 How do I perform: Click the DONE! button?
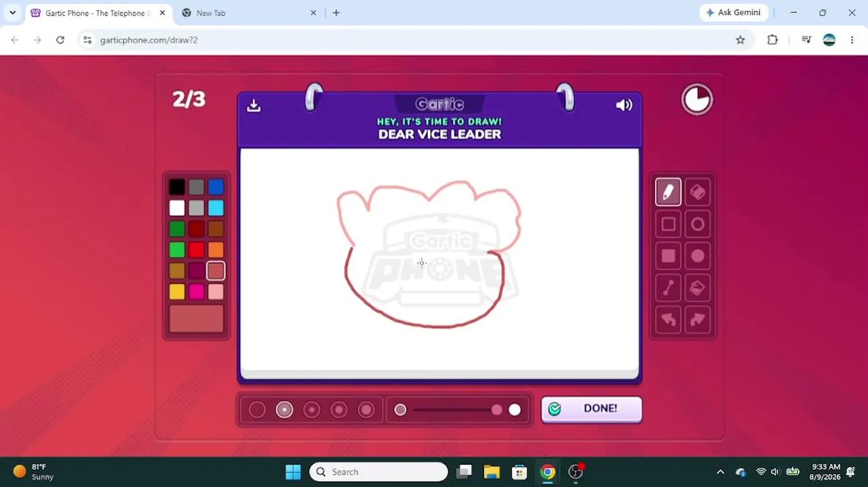click(x=592, y=409)
